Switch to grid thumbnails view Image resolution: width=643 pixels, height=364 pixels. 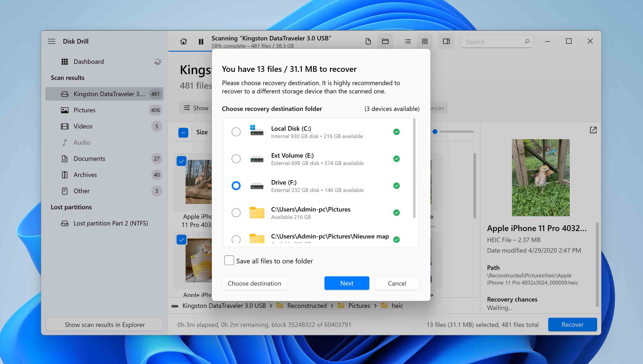coord(425,41)
